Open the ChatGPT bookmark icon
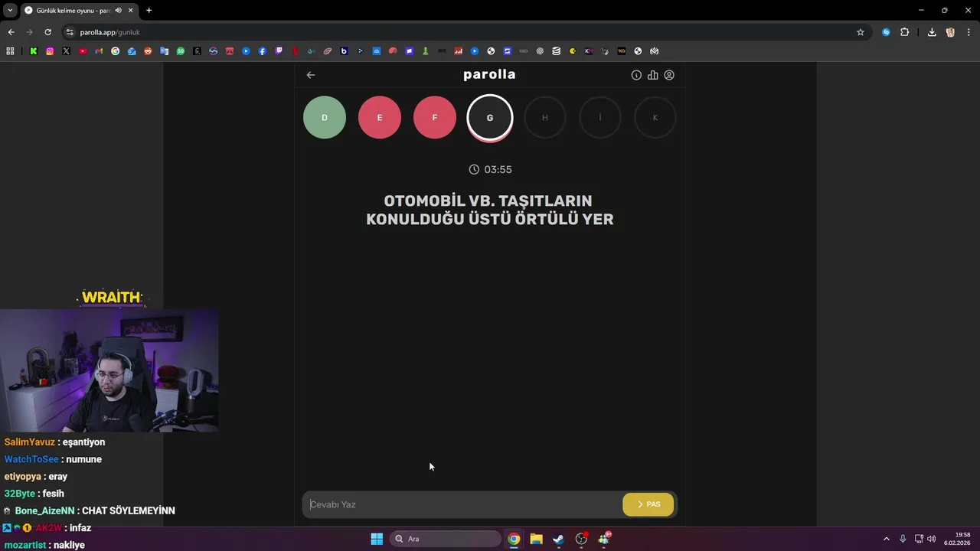Image resolution: width=980 pixels, height=551 pixels. pos(540,51)
